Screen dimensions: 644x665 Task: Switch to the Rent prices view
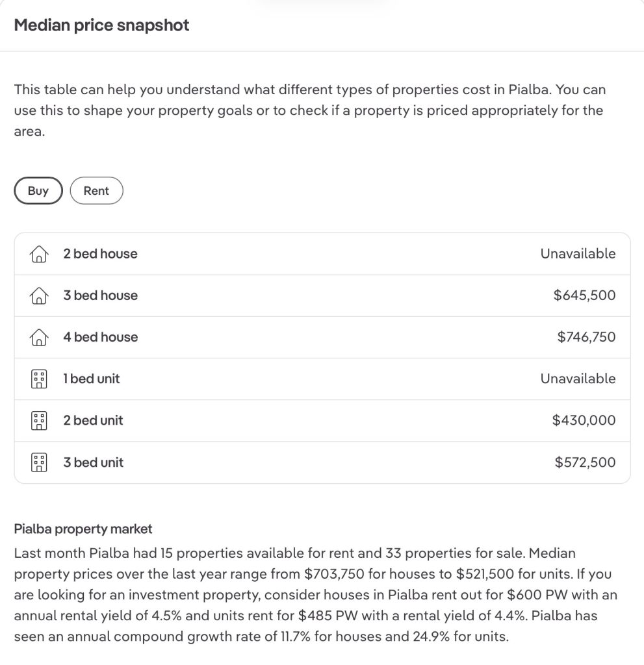pyautogui.click(x=96, y=191)
